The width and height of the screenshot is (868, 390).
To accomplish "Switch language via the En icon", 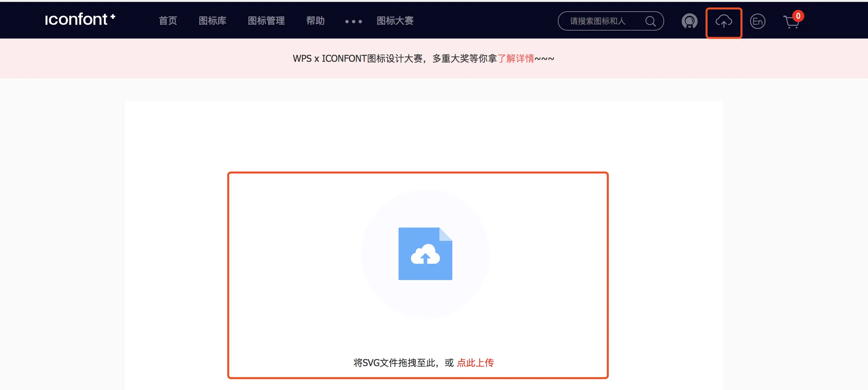I will 757,21.
